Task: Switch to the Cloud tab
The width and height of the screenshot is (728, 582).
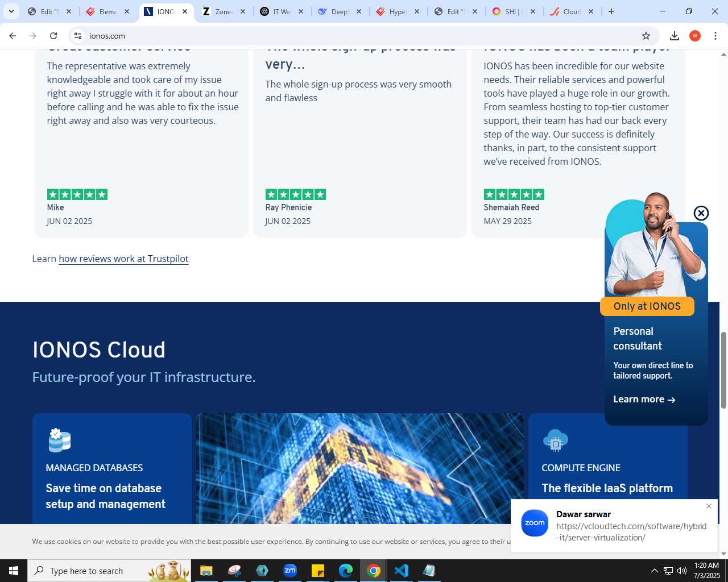Action: point(572,11)
